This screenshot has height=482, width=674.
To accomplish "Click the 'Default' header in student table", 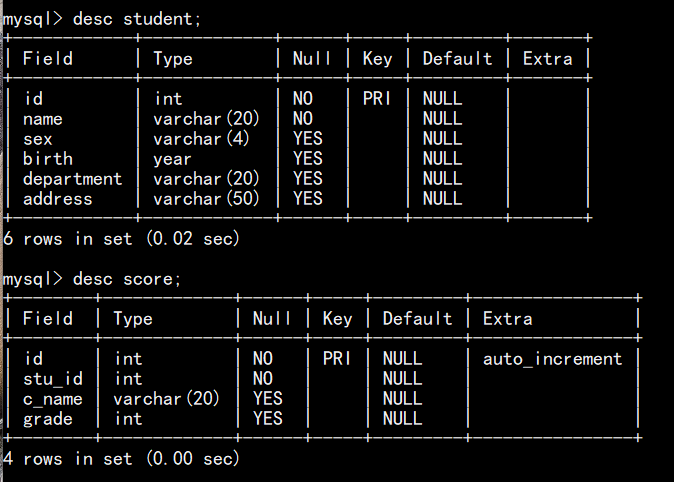I will click(457, 59).
